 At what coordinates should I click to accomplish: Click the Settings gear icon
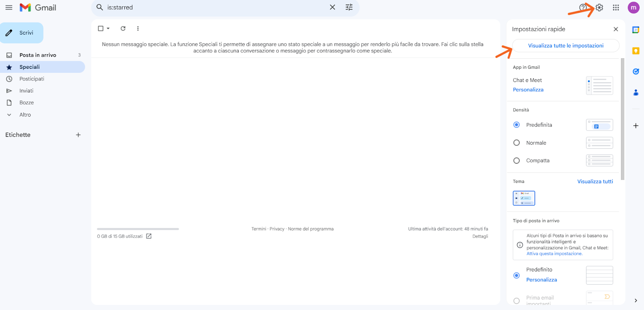[x=599, y=8]
